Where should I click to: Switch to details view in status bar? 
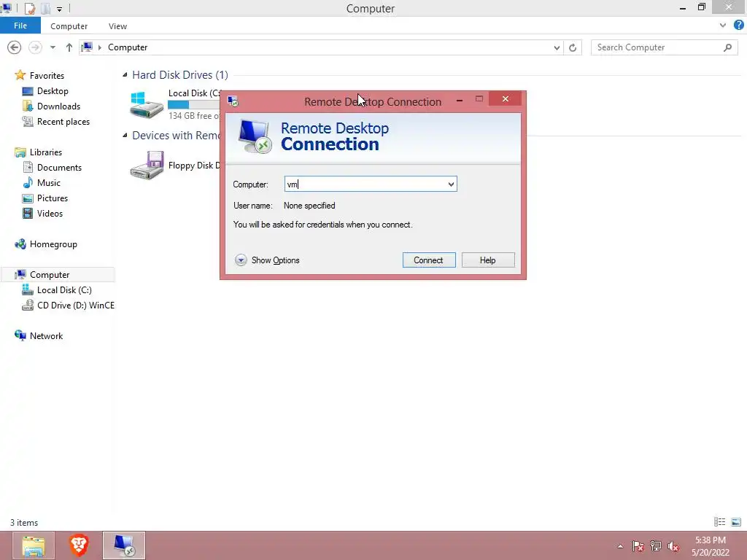pyautogui.click(x=719, y=522)
